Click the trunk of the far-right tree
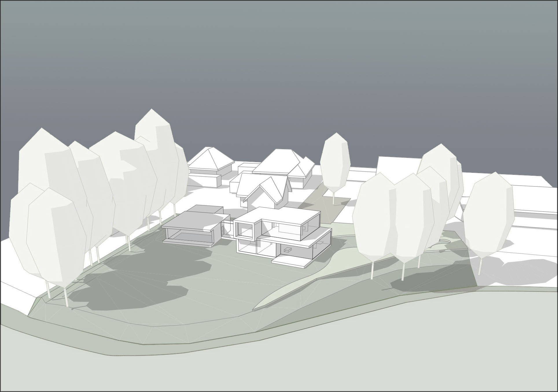Screen dimensions: 558x392 [x=481, y=266]
